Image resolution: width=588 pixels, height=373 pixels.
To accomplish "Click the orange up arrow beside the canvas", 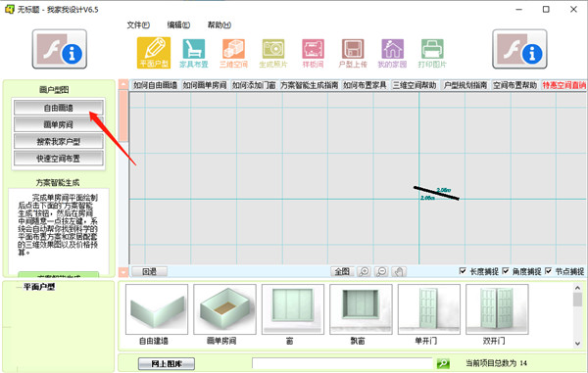I will 123,84.
